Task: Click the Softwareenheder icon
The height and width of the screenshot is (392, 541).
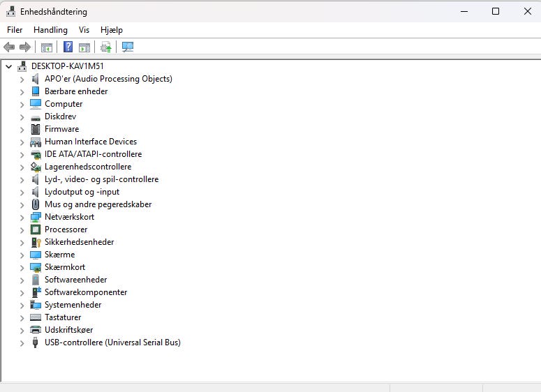Action: pyautogui.click(x=36, y=280)
